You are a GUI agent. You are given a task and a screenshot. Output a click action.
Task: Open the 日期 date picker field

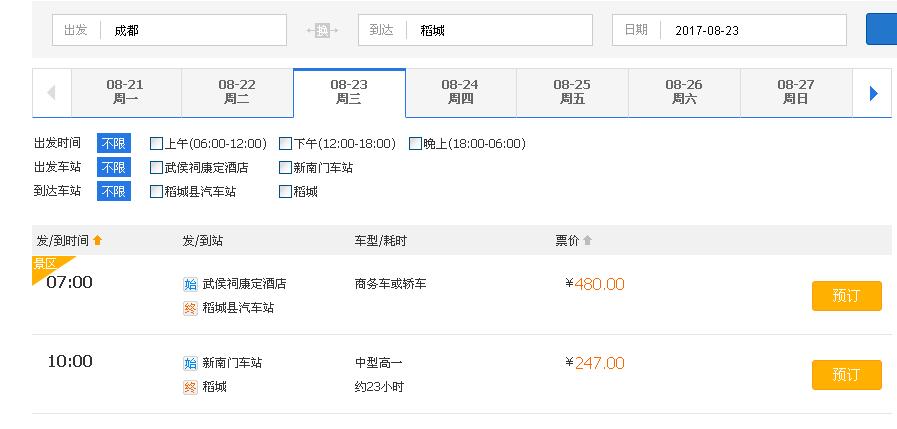(729, 30)
